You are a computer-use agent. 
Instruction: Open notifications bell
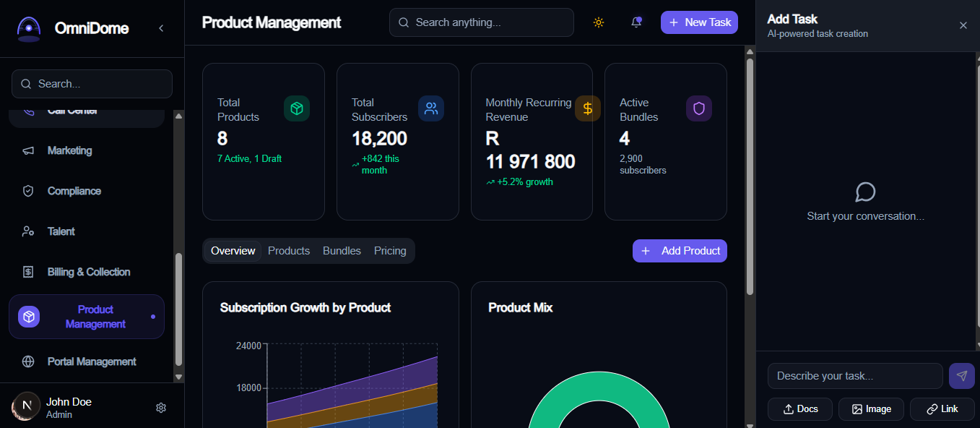pos(636,22)
